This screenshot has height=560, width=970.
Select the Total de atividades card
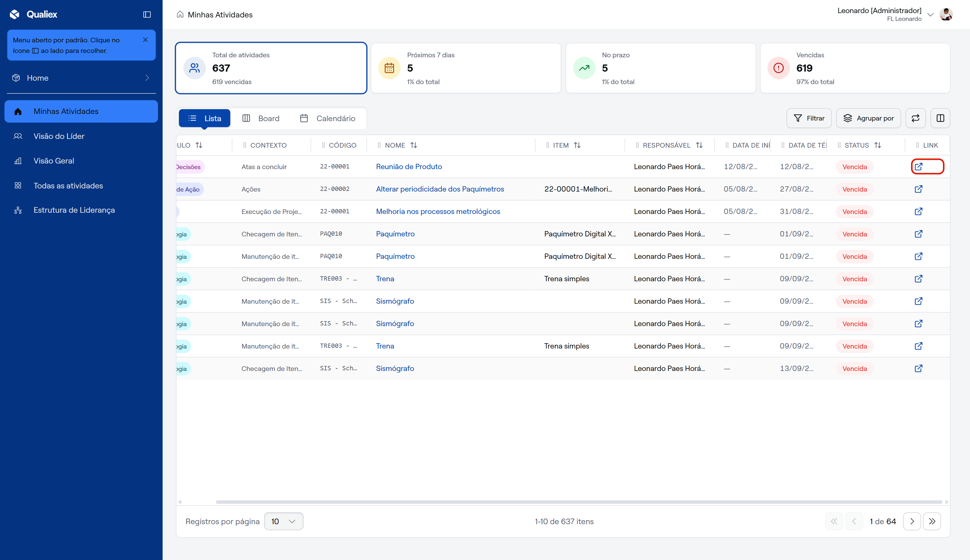(271, 68)
